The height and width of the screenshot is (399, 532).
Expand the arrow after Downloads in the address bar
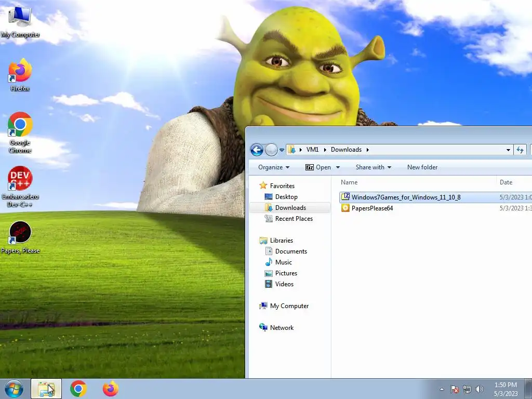[x=367, y=150]
